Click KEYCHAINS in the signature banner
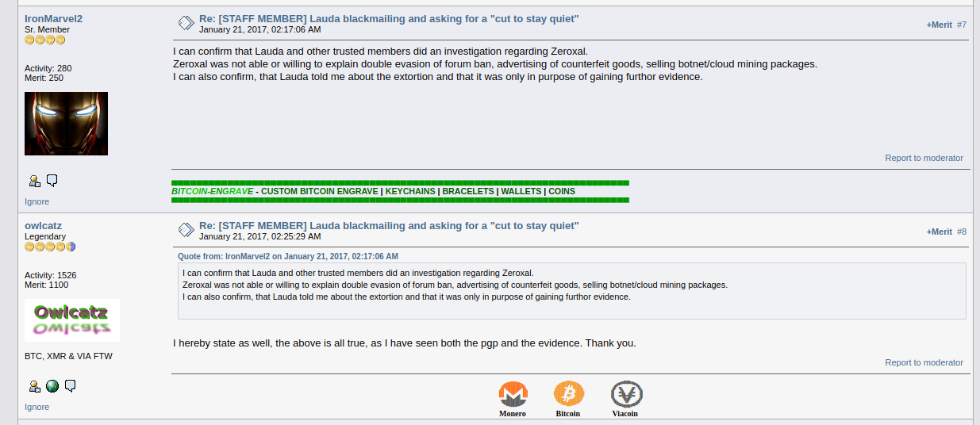Image resolution: width=980 pixels, height=425 pixels. tap(410, 191)
